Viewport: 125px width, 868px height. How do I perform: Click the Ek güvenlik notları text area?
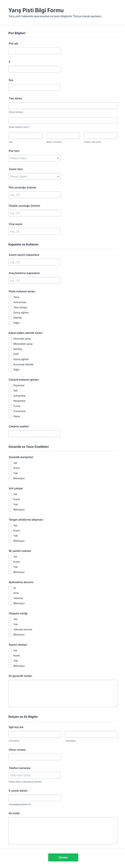point(63,693)
